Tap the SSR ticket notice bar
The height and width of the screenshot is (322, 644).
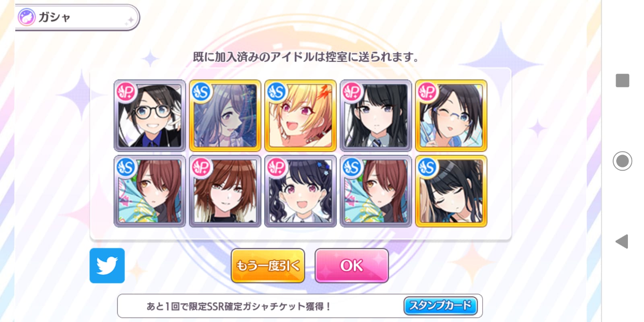coord(300,306)
